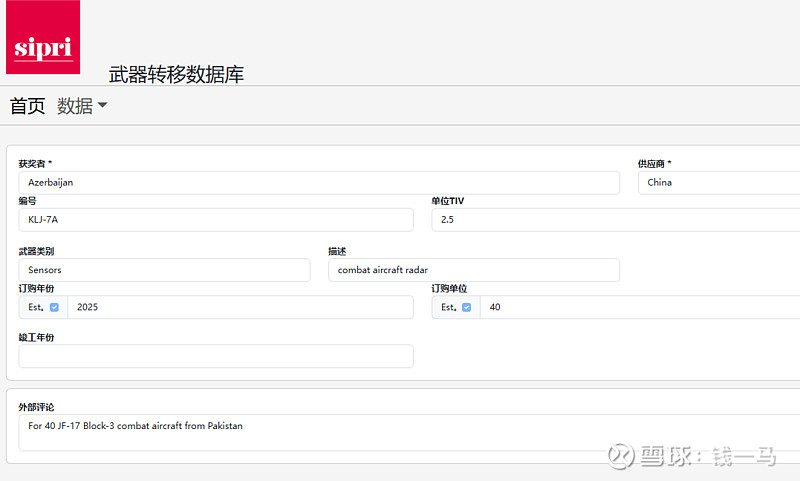Select the 编号 field with KLJ-7A
The height and width of the screenshot is (481, 800).
coord(216,220)
